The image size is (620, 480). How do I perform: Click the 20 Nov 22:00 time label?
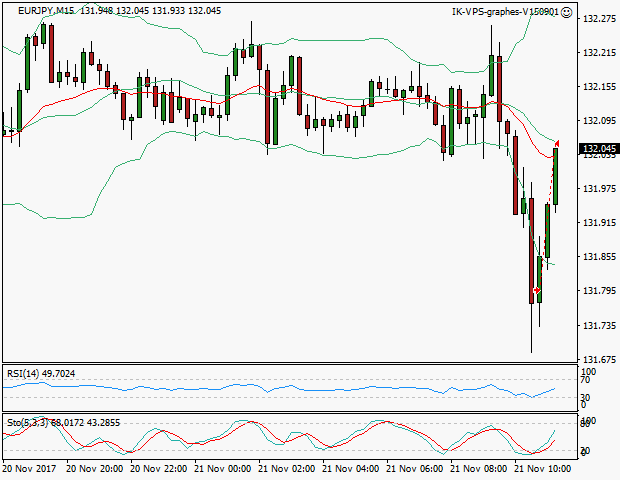[159, 469]
